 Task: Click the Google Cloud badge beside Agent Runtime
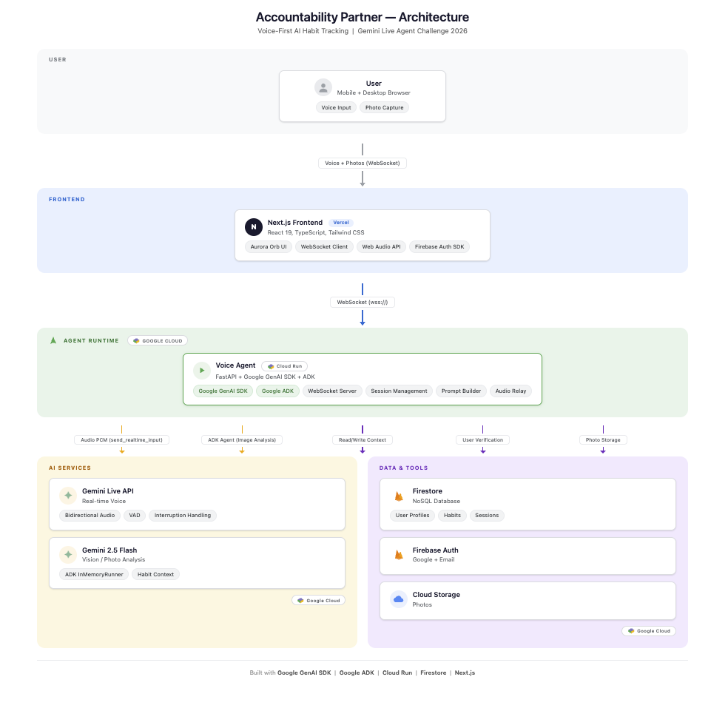coord(158,340)
